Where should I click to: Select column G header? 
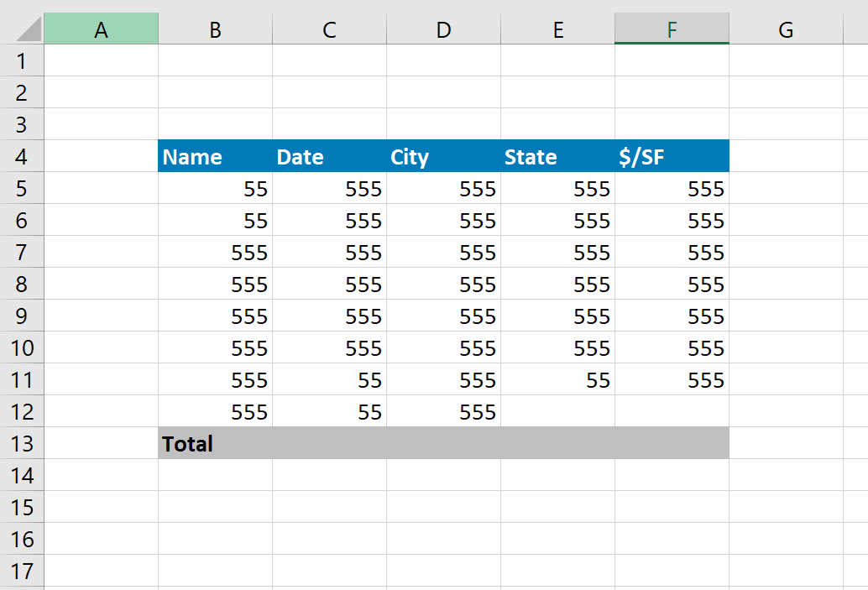[x=786, y=29]
